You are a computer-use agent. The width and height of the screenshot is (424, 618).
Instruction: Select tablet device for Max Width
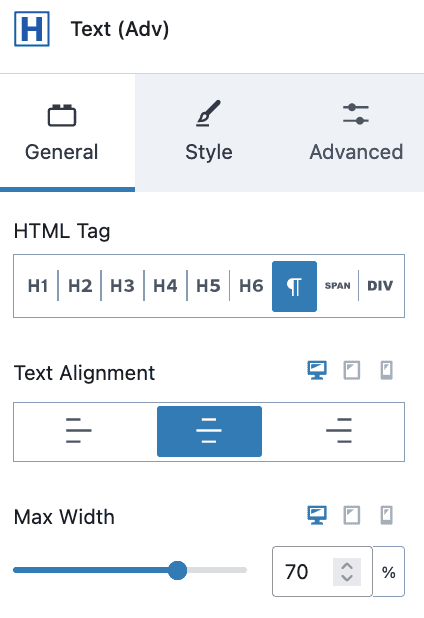pyautogui.click(x=352, y=515)
